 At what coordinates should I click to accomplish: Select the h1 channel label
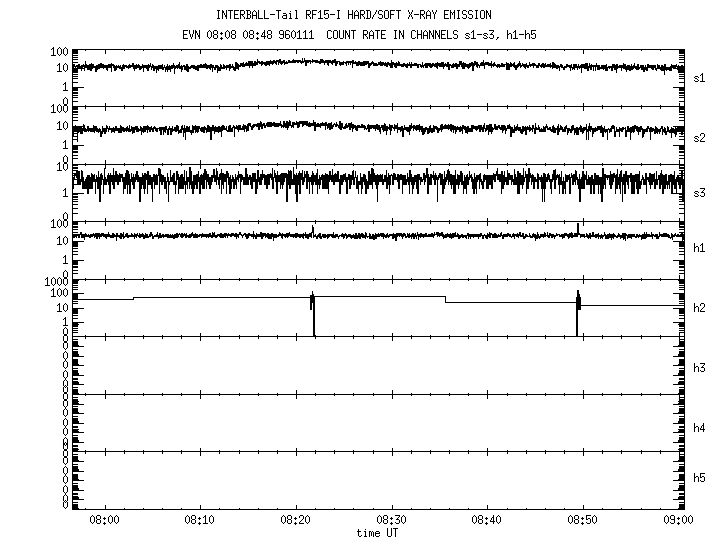[701, 248]
